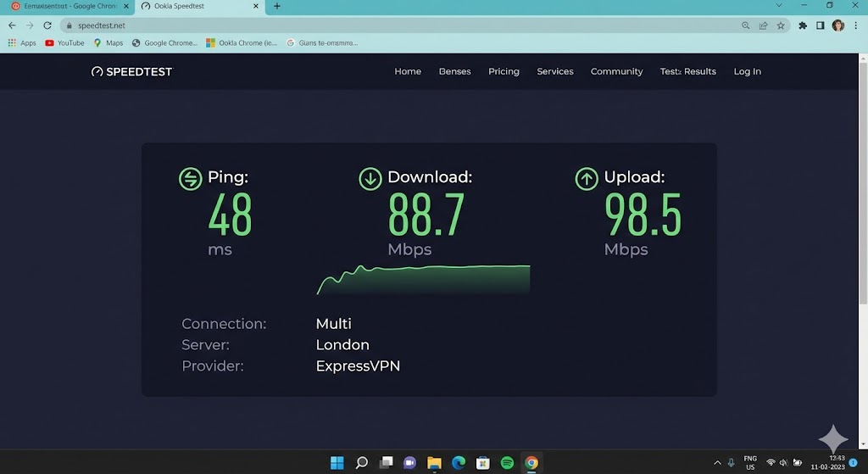Click the 'Multi' connection value
868x474 pixels.
point(334,323)
